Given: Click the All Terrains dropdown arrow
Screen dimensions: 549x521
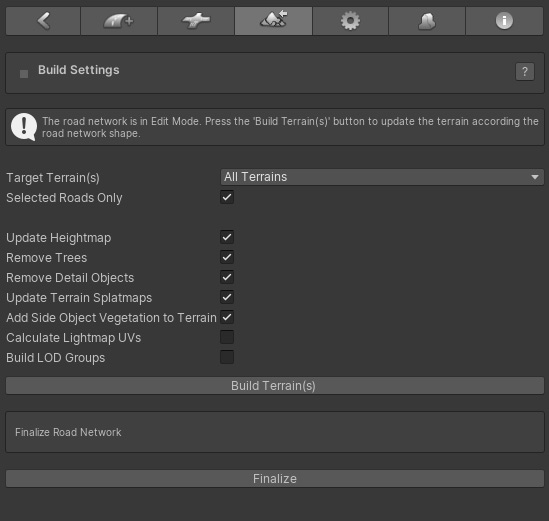Looking at the screenshot, I should (x=535, y=177).
